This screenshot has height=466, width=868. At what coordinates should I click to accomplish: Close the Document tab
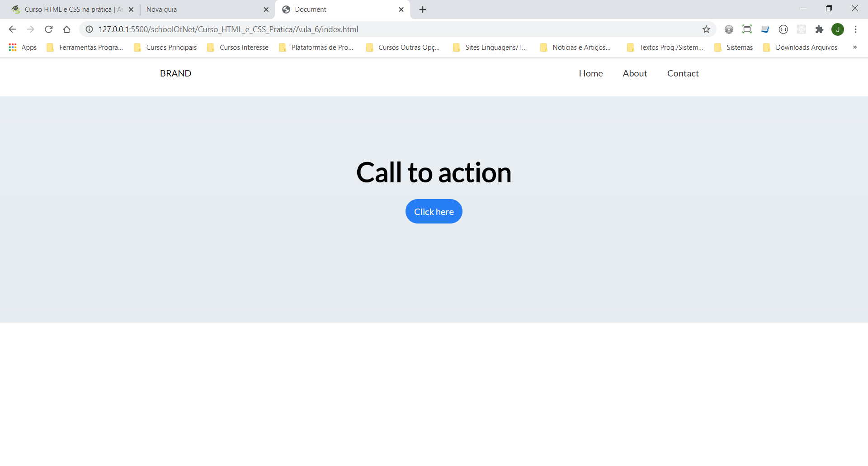pos(401,10)
